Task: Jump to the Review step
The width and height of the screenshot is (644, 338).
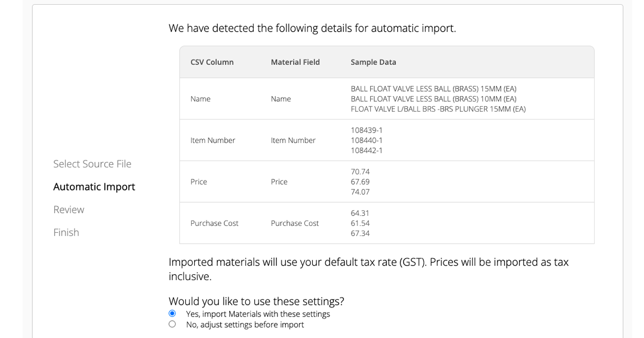Action: [x=69, y=209]
